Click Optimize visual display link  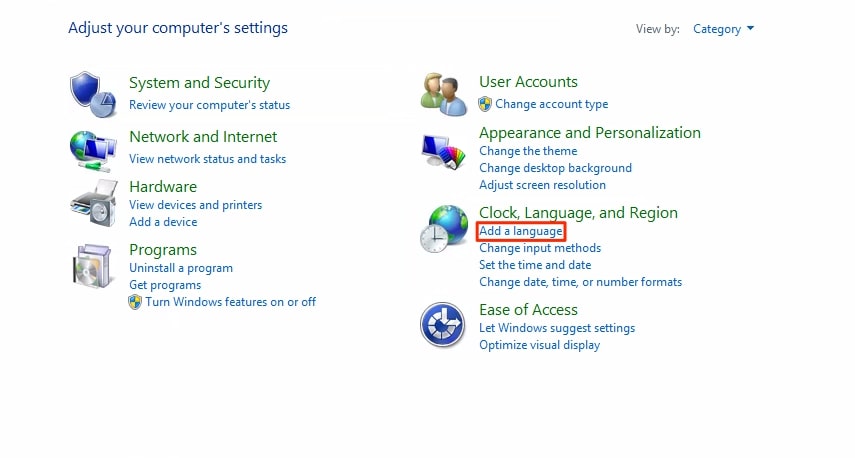click(x=539, y=345)
